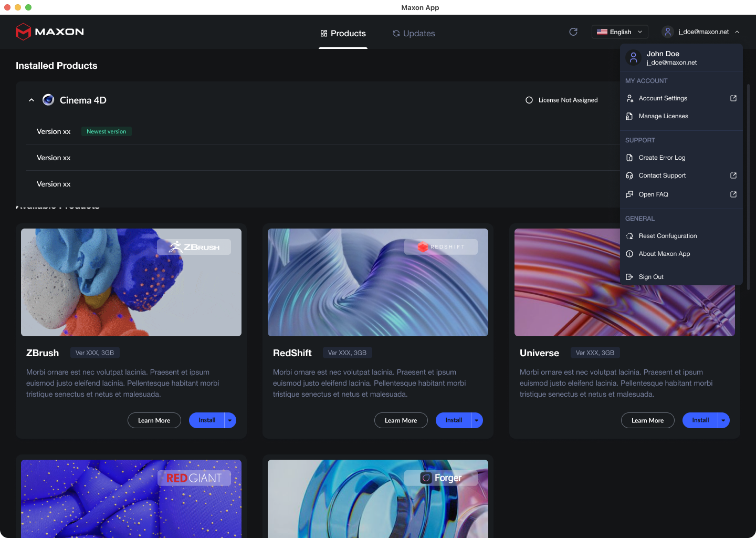Open the ZBrush product thumbnail
756x538 pixels.
tap(131, 282)
